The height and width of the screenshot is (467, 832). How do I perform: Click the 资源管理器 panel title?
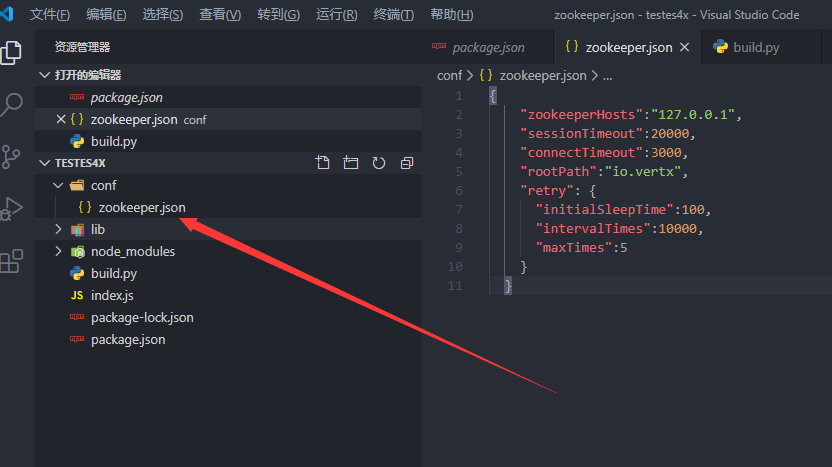82,47
